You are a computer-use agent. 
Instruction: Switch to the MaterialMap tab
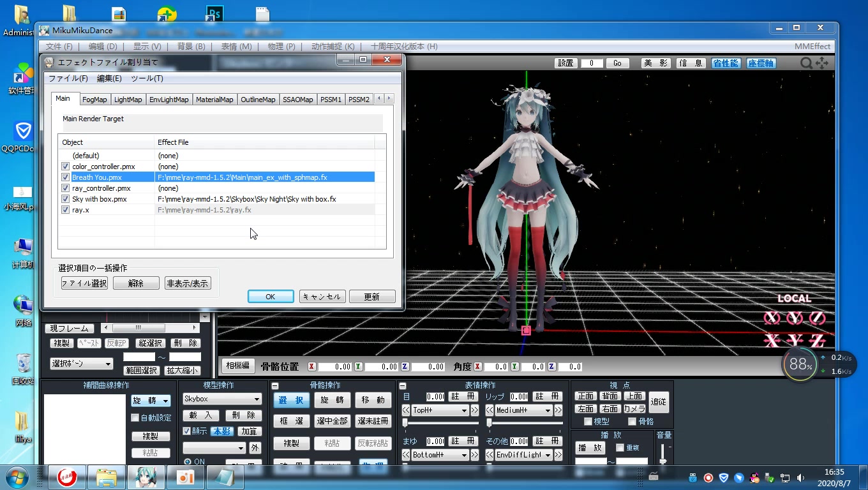pos(214,100)
